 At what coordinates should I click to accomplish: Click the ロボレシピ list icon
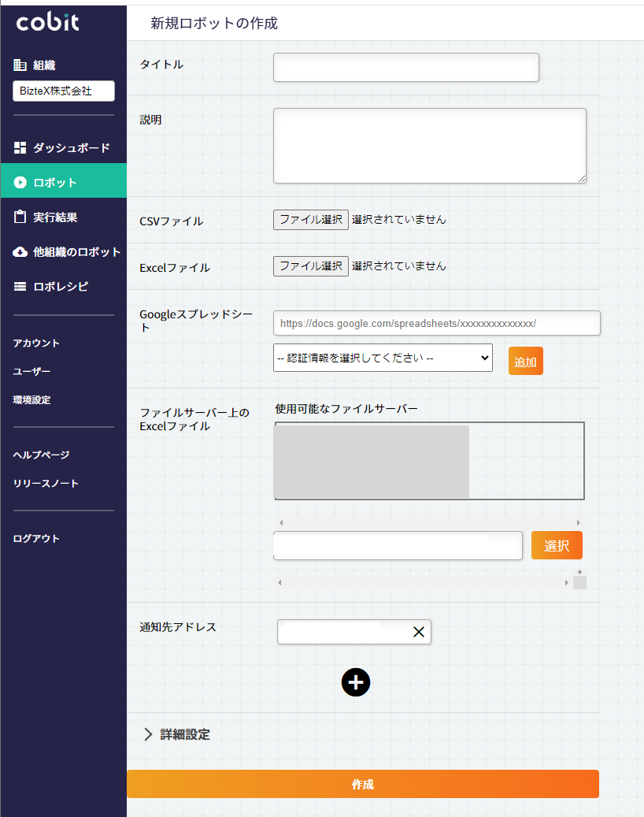point(20,286)
